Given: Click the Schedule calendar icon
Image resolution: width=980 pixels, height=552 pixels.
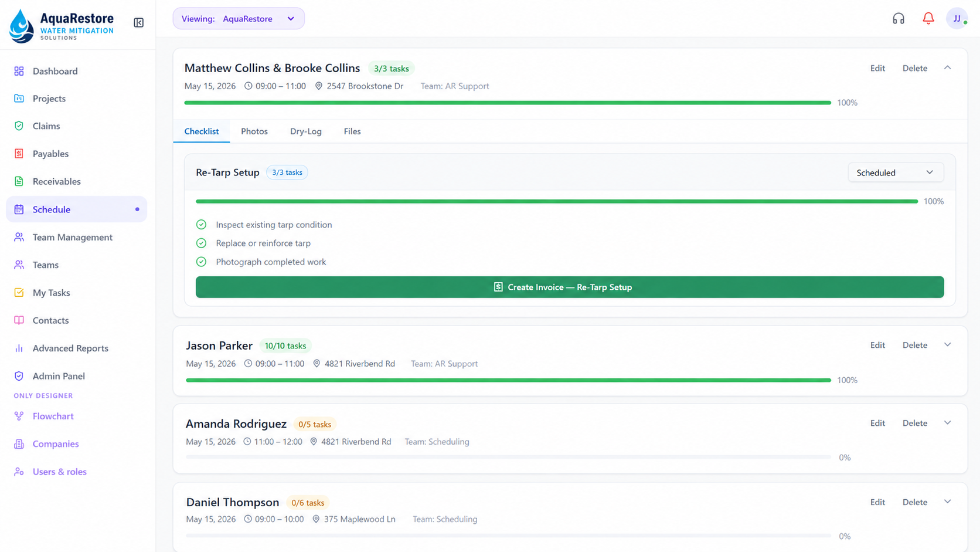Looking at the screenshot, I should 19,209.
